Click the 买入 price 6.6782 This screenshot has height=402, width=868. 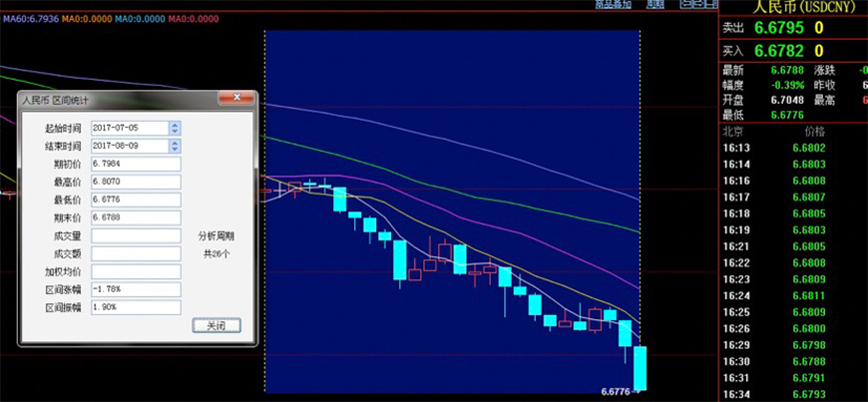tap(779, 50)
